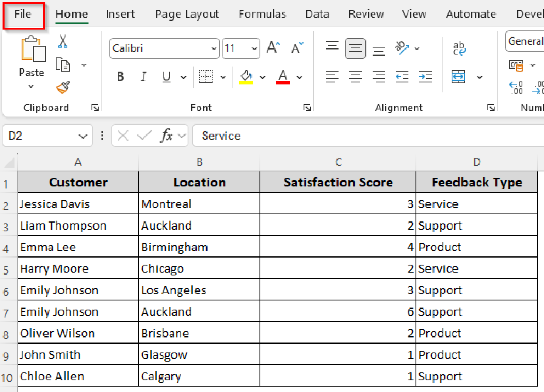Open the Borders dropdown menu
Image resolution: width=544 pixels, height=392 pixels.
[x=223, y=76]
